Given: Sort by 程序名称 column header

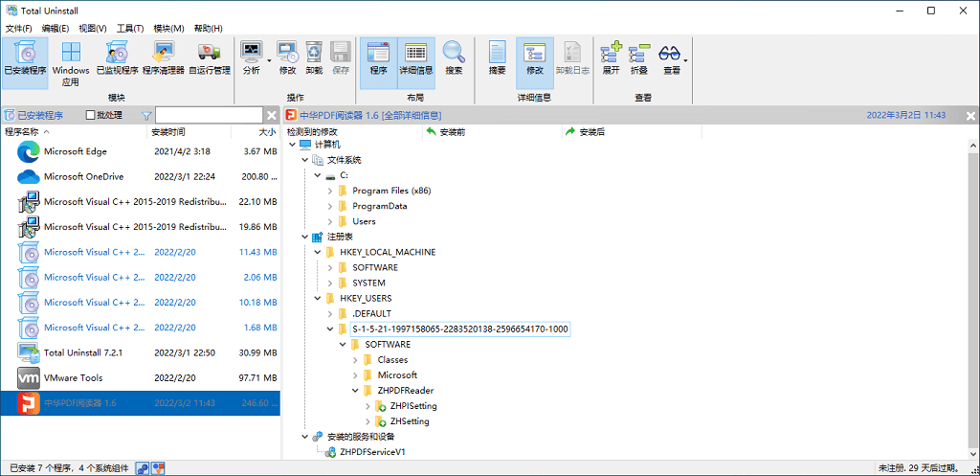Looking at the screenshot, I should coord(75,132).
